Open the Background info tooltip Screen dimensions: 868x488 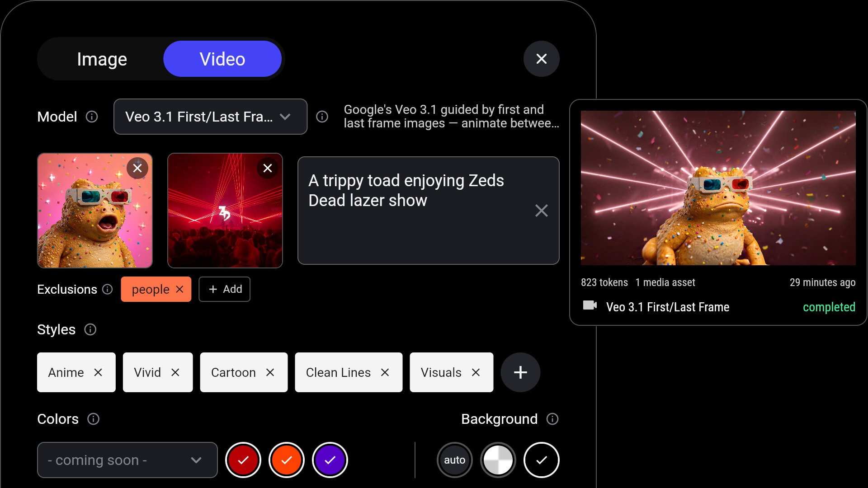552,419
